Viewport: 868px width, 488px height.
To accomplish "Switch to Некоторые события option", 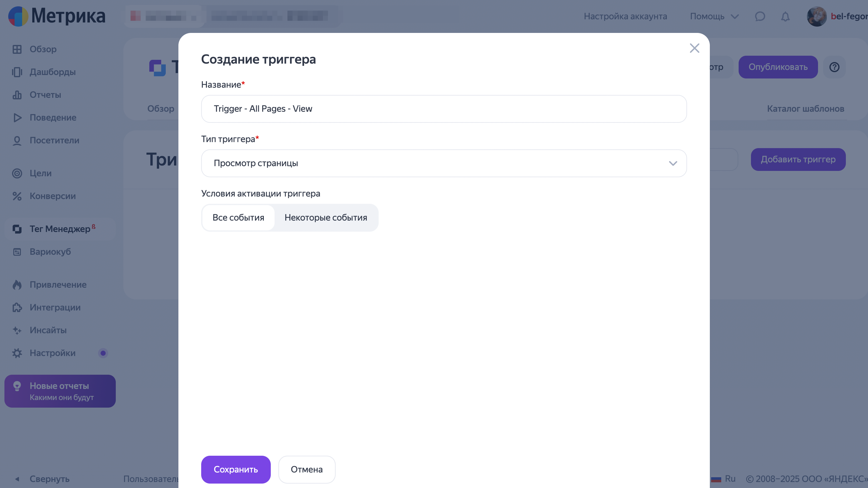I will pyautogui.click(x=325, y=217).
